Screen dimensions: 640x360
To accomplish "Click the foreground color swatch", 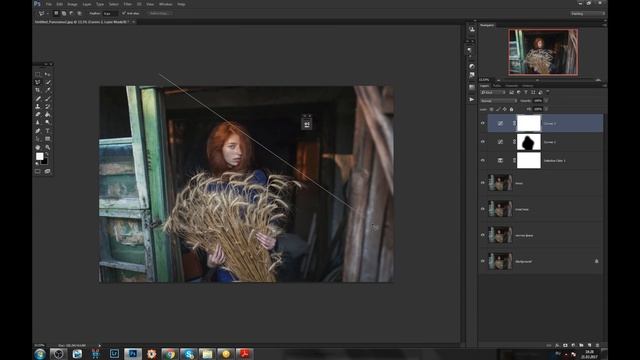I will pos(40,156).
